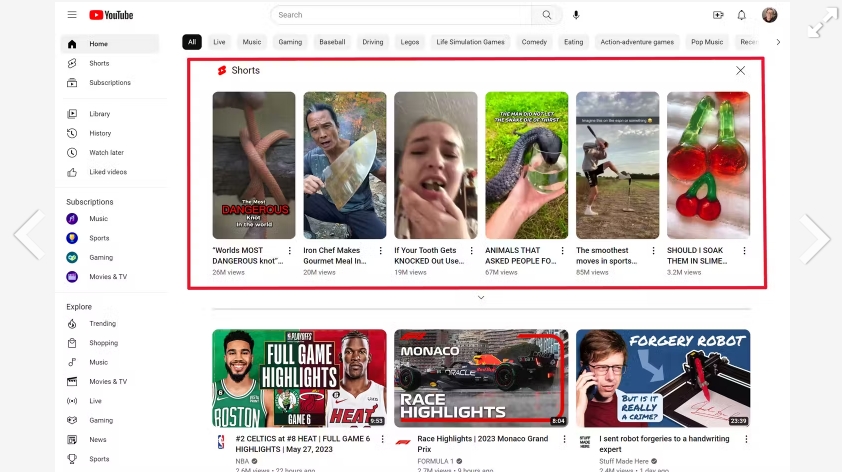
Task: Select the Comedy filter chip
Action: 534,42
